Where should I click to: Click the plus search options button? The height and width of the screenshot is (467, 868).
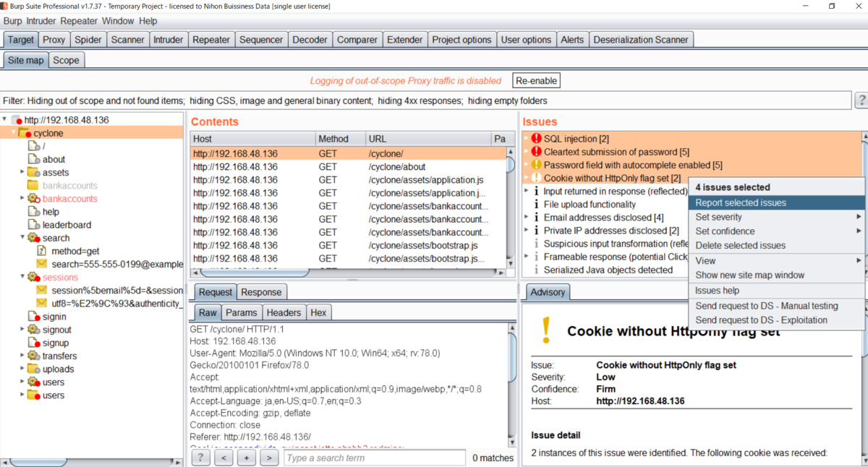(247, 458)
